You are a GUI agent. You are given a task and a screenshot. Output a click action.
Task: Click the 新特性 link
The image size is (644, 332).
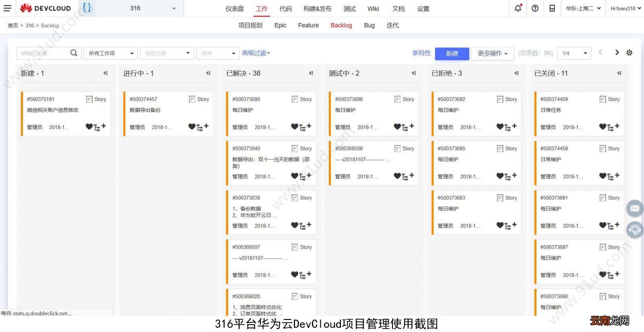421,53
